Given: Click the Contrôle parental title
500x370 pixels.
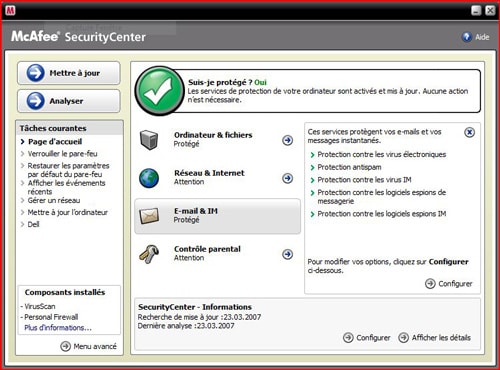Looking at the screenshot, I should click(x=207, y=249).
